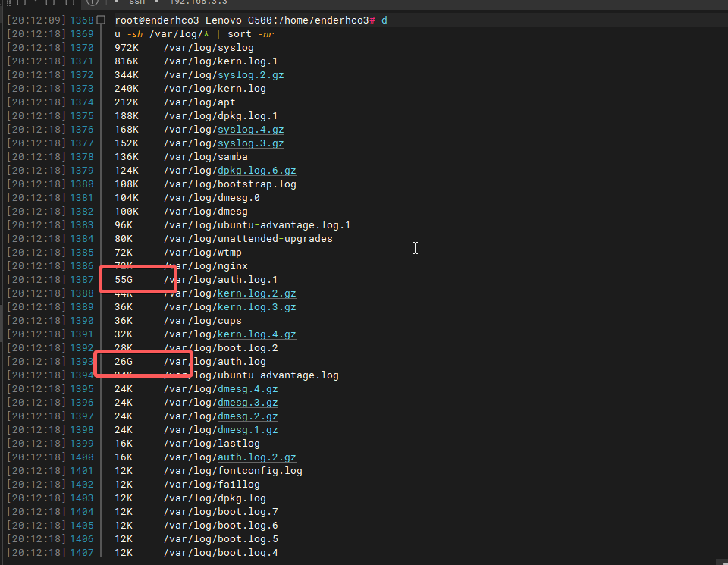This screenshot has width=728, height=565.
Task: Click the /var/log/dmesg.0 path
Action: coord(212,198)
